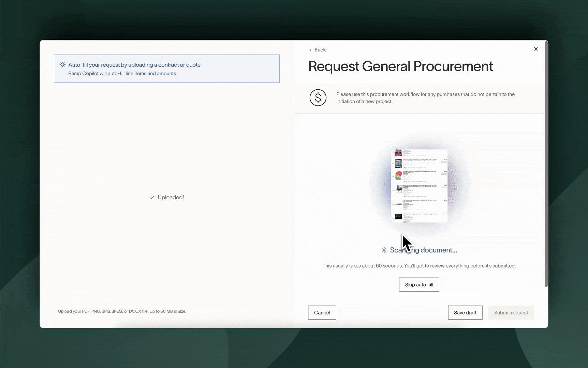Save the request as a draft

[x=465, y=312]
